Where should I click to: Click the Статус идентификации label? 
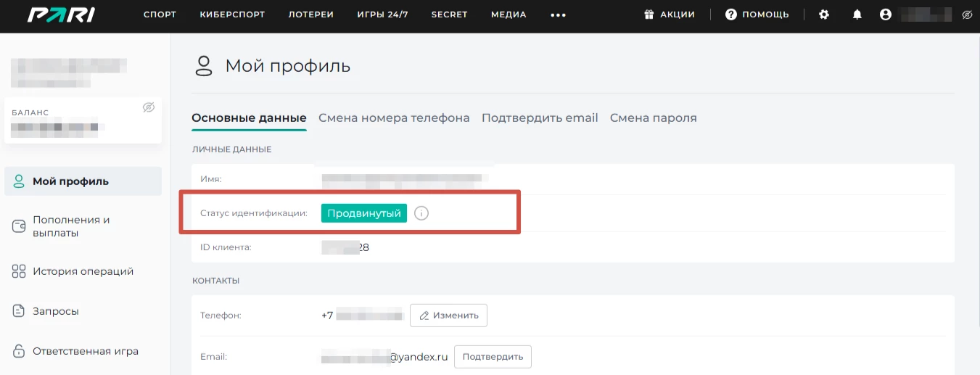click(x=254, y=213)
